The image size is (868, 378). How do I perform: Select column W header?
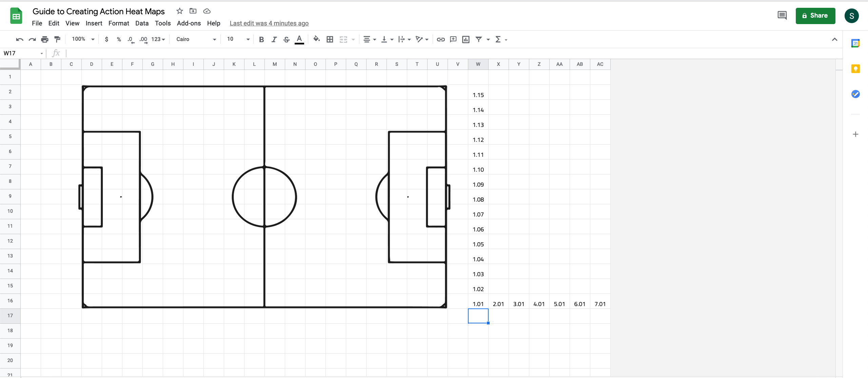[x=478, y=64]
